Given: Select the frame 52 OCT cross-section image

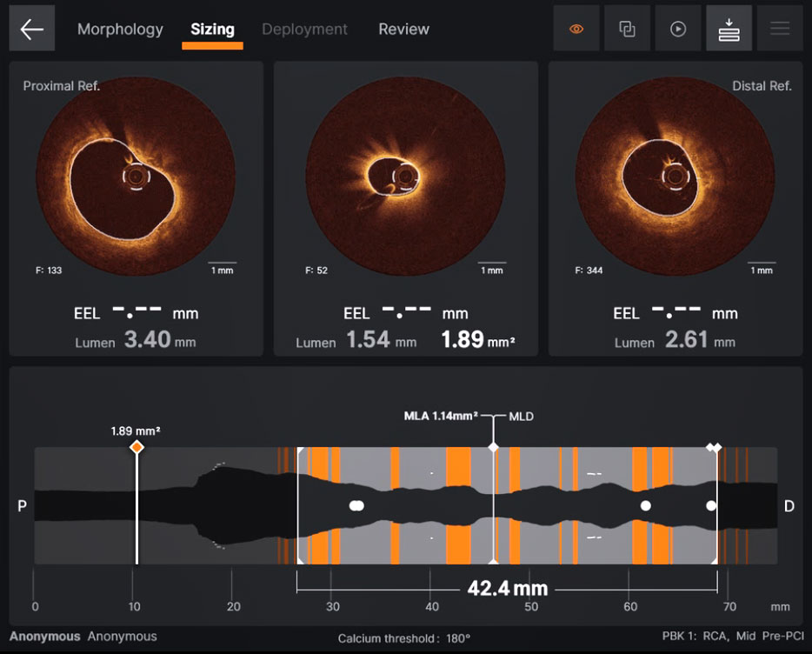Looking at the screenshot, I should click(405, 177).
